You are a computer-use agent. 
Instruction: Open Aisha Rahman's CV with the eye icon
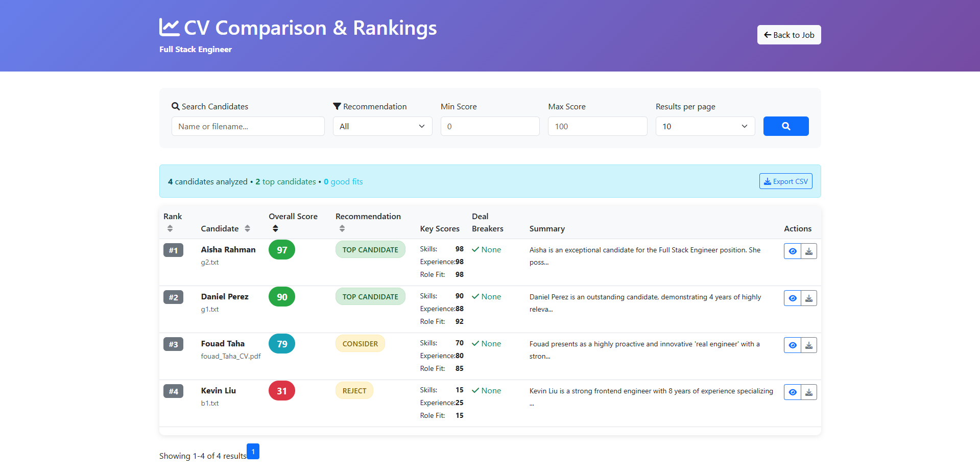(x=792, y=251)
